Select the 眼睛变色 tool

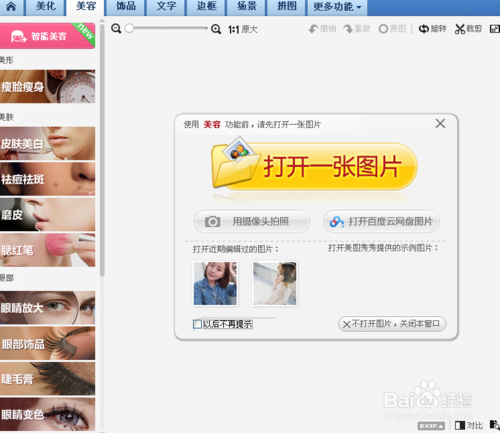pyautogui.click(x=47, y=414)
